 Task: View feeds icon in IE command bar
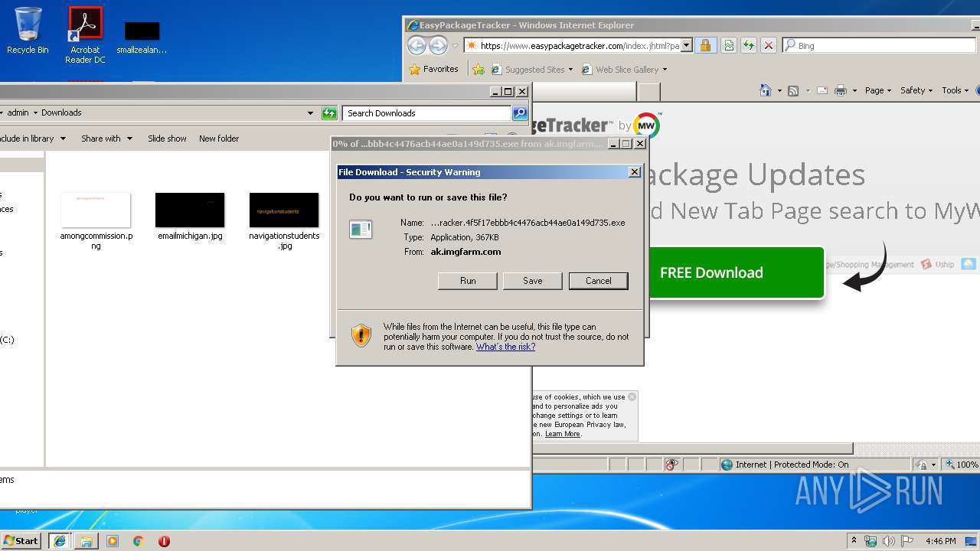coord(793,90)
